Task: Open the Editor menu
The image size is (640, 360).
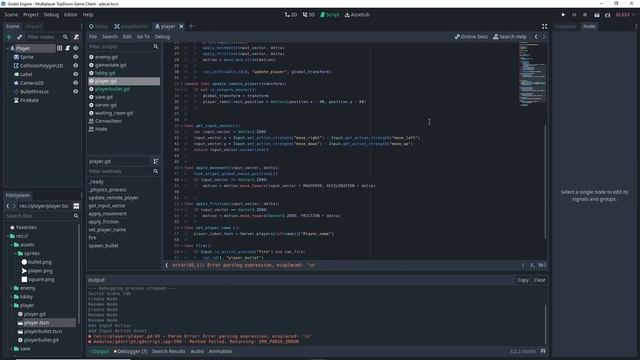Action: coord(71,15)
